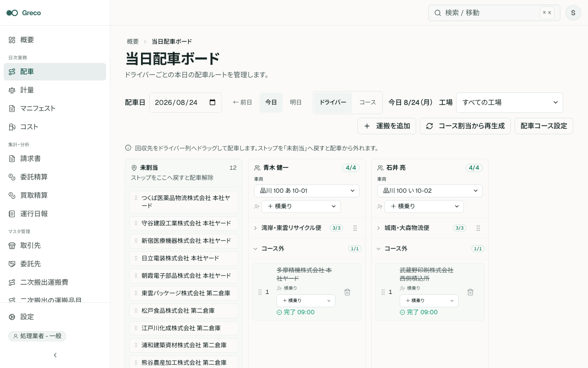Open the user avatar S menu
Screen dimensions: 588x368
(x=573, y=13)
